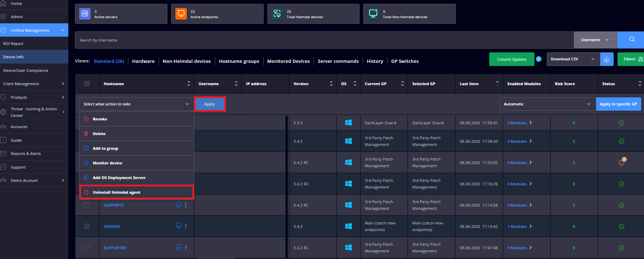Screen dimensions: 644x259
Task: Open the three-dot menu for SERVER5
Action: click(186, 226)
